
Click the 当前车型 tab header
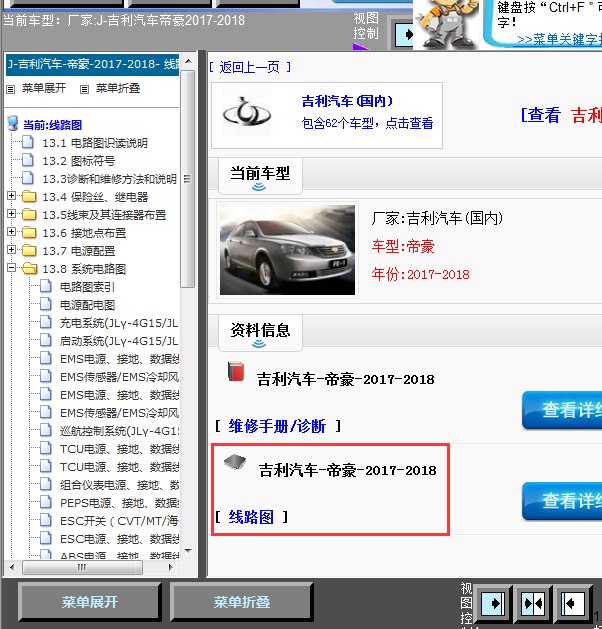tap(260, 176)
